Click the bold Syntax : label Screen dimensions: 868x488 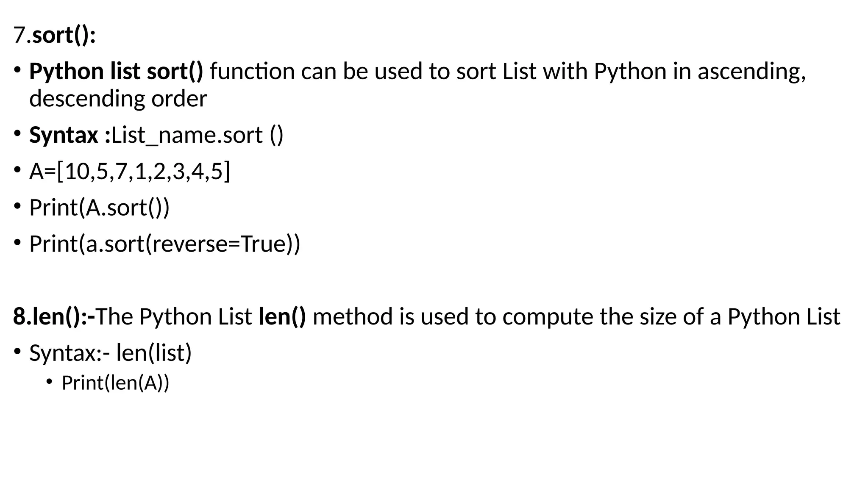[x=70, y=136]
